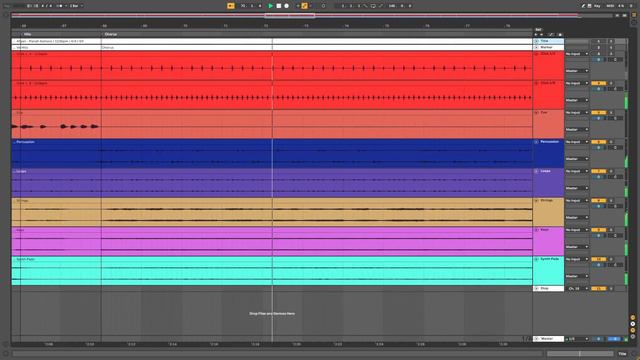Enable Draw Mode pencil icon
Image resolution: width=640 pixels, height=360 pixels.
click(x=583, y=6)
